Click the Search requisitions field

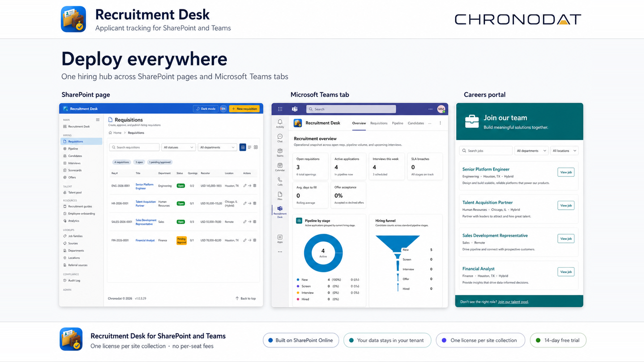[134, 148]
